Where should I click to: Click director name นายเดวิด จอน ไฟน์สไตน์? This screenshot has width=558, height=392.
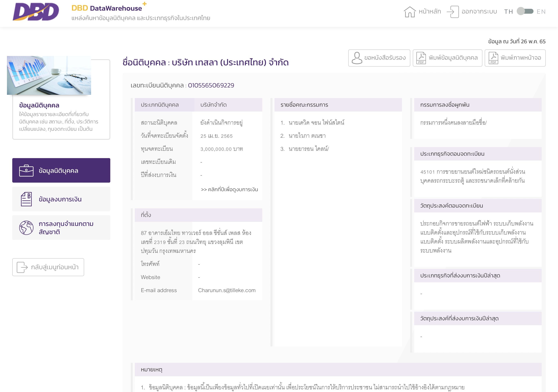click(316, 123)
